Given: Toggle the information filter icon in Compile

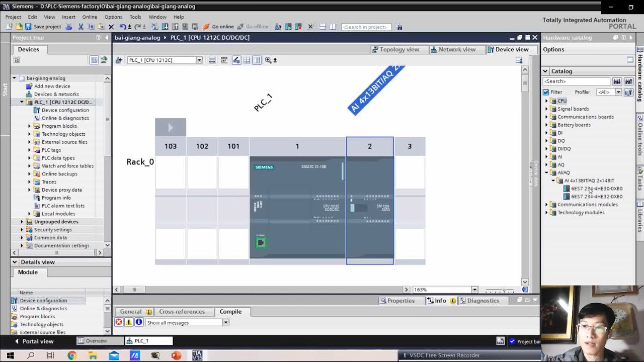Looking at the screenshot, I should (139, 322).
